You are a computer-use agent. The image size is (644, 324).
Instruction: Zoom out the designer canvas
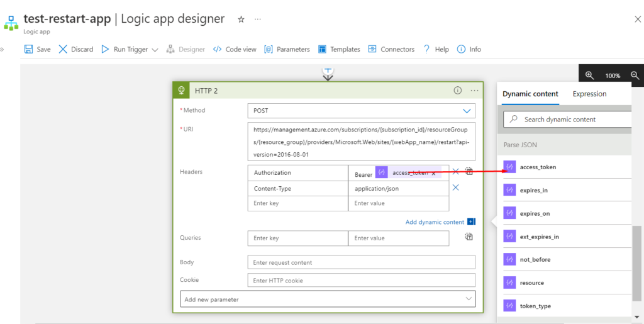635,75
